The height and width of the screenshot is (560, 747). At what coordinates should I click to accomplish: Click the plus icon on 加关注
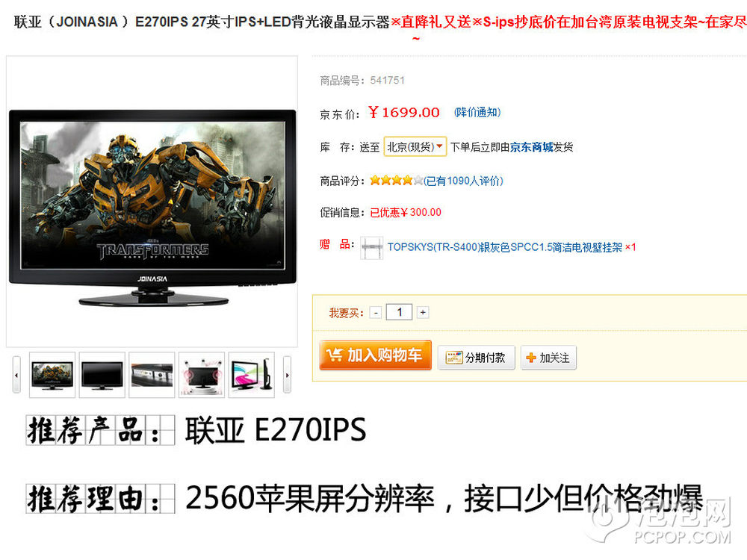tap(530, 358)
